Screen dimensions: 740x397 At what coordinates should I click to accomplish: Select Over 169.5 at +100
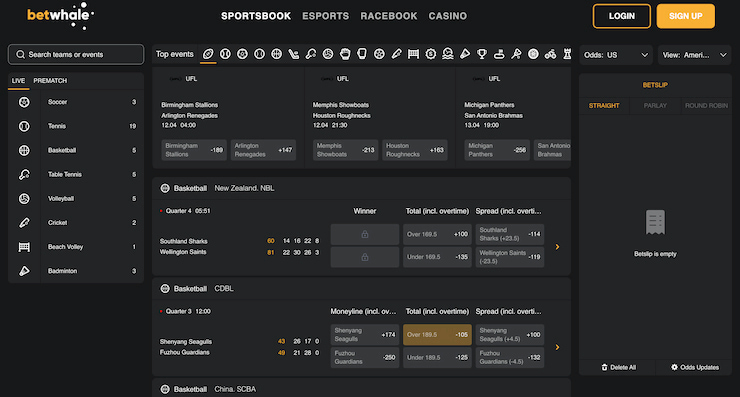tap(437, 234)
